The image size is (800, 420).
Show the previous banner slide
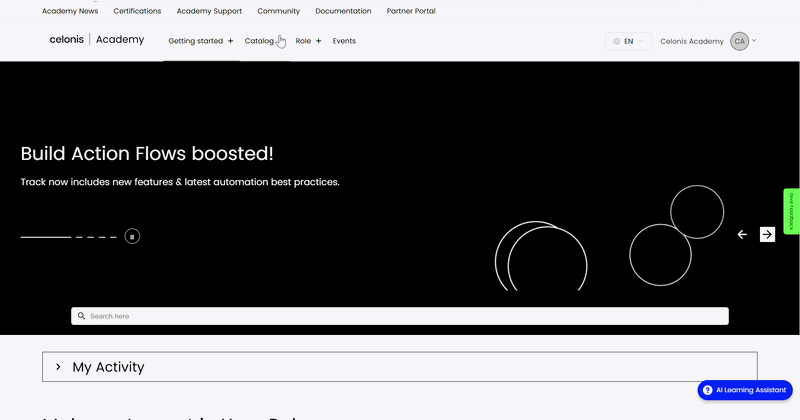coord(742,234)
